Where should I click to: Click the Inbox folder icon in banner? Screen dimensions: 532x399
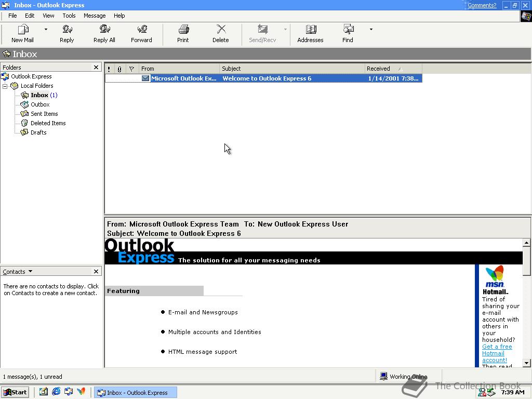click(x=6, y=54)
